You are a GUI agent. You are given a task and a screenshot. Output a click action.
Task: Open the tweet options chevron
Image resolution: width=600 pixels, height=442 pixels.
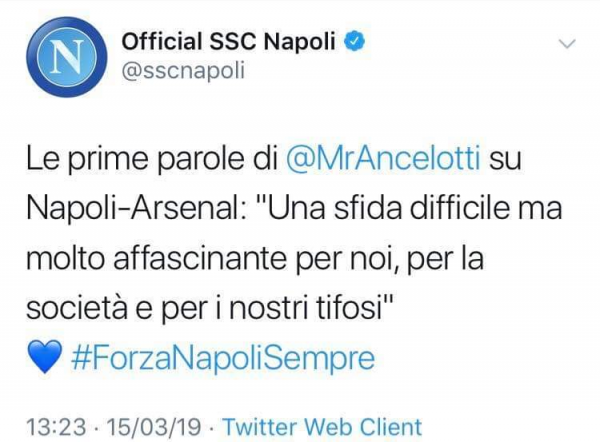click(x=567, y=45)
